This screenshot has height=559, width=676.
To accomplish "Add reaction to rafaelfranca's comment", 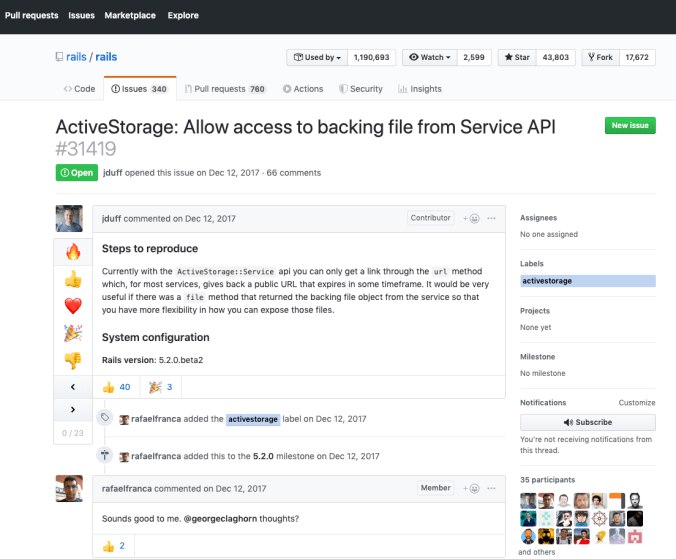I will coord(470,488).
